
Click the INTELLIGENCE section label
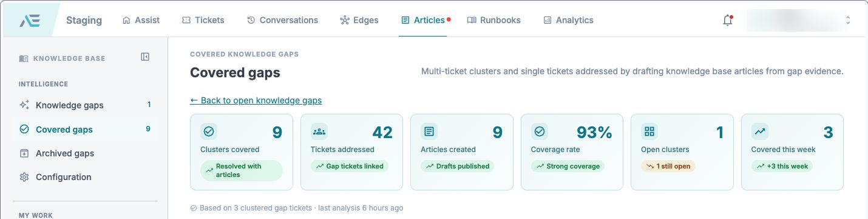click(43, 84)
